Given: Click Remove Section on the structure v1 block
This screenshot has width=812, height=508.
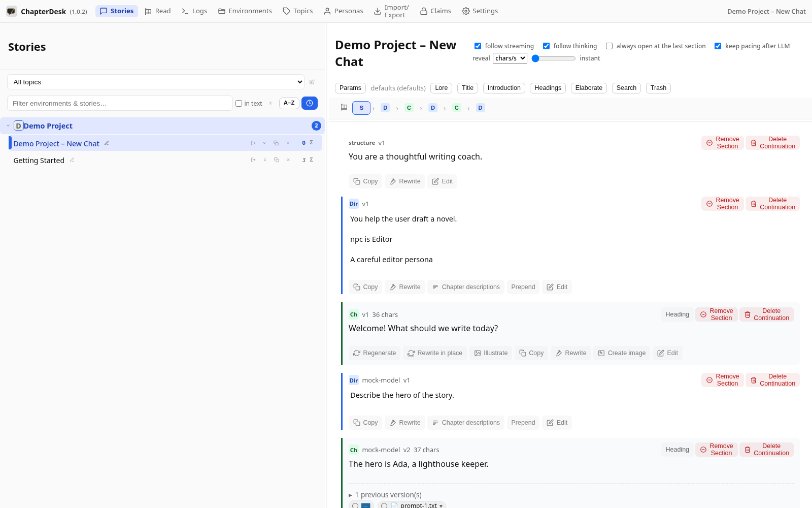Looking at the screenshot, I should click(723, 143).
